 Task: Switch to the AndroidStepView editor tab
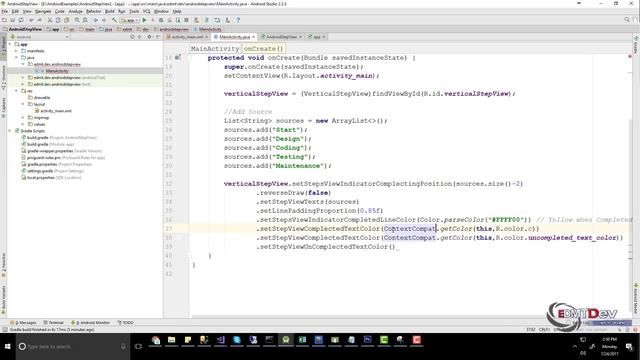pyautogui.click(x=282, y=37)
